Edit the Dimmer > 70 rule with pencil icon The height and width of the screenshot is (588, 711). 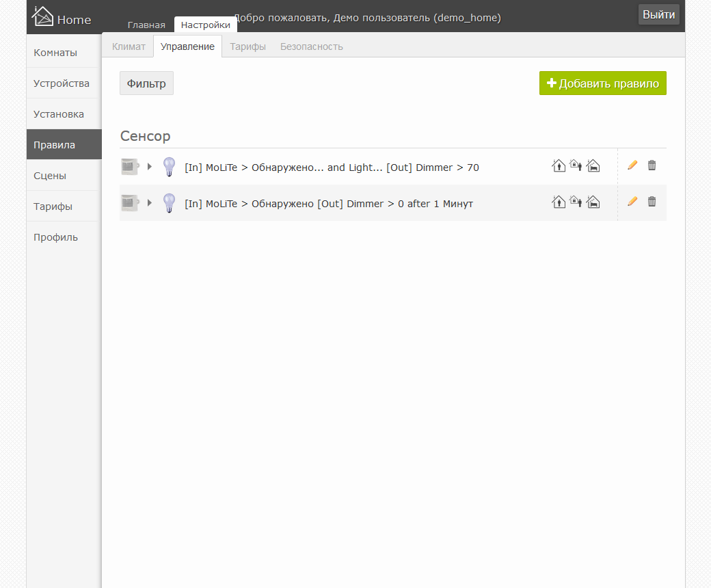pyautogui.click(x=632, y=165)
